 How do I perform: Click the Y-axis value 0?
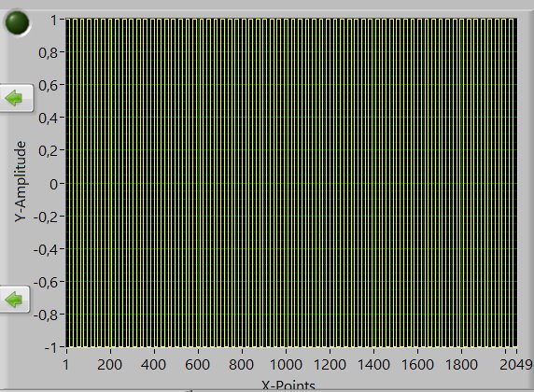(53, 185)
